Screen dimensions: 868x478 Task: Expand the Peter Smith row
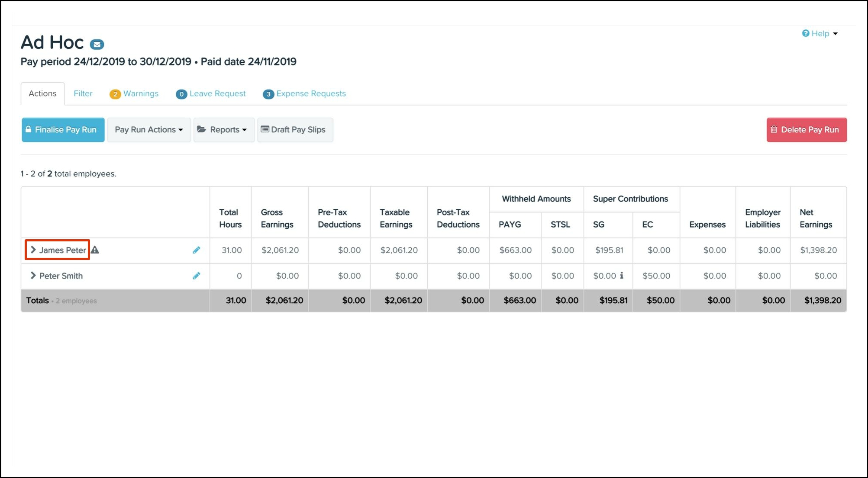click(33, 276)
